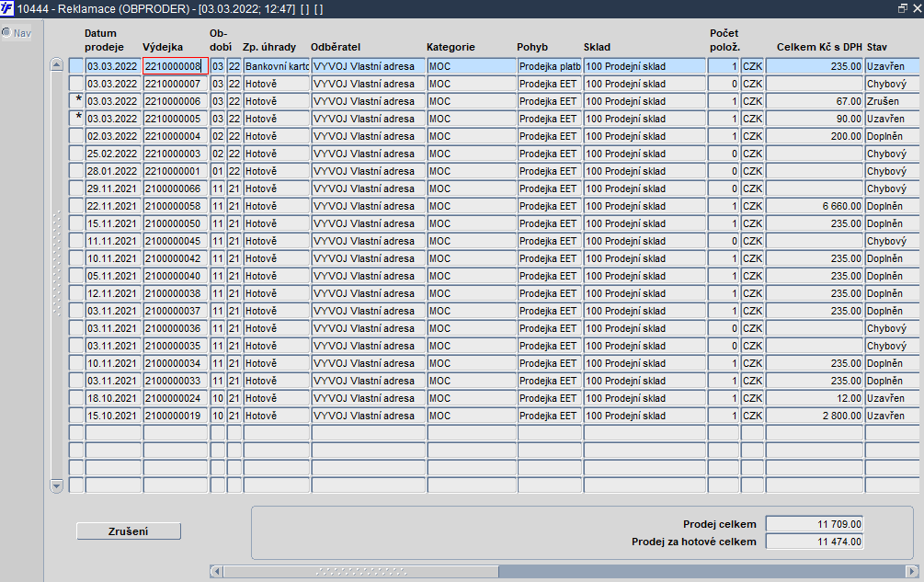Click the 67.00 total amount cell

(815, 101)
